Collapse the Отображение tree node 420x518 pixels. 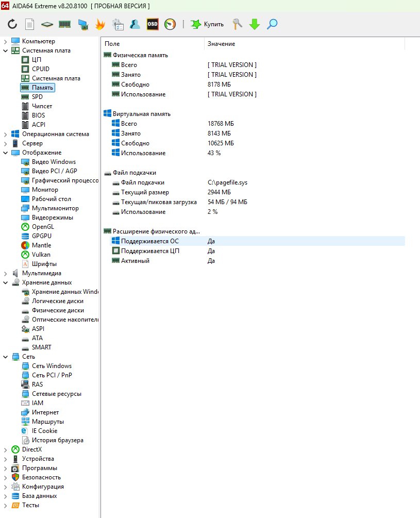[x=5, y=153]
